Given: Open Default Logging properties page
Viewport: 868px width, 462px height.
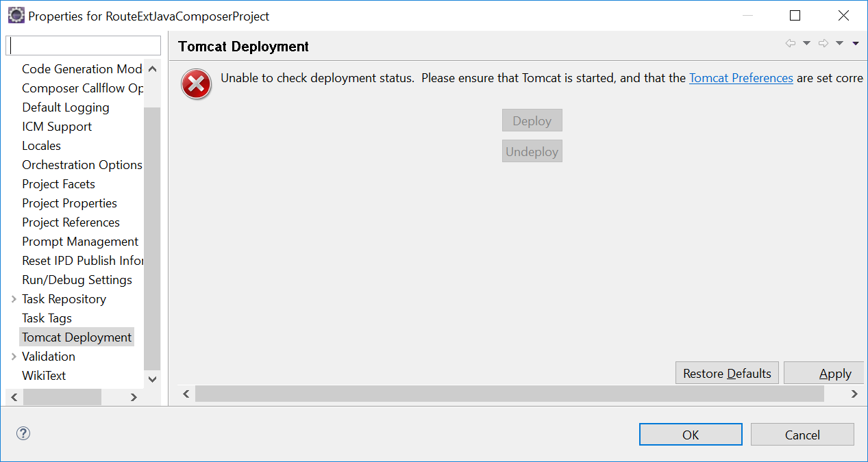Looking at the screenshot, I should (66, 107).
